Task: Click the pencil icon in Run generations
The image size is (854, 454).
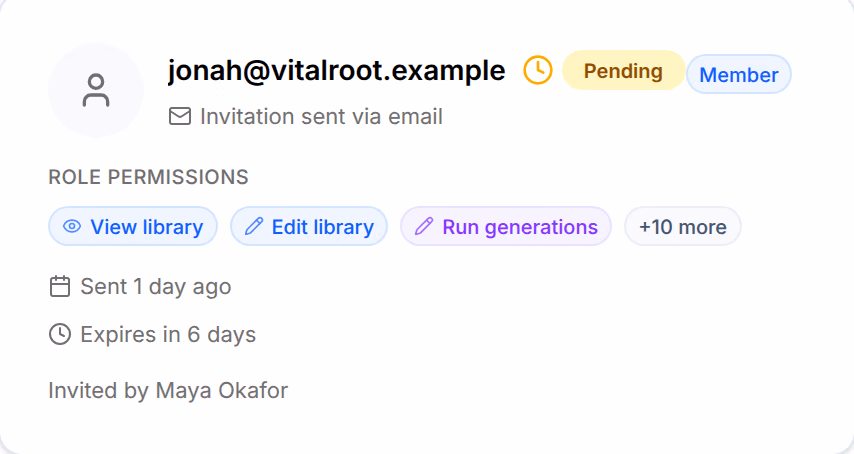Action: (x=424, y=226)
